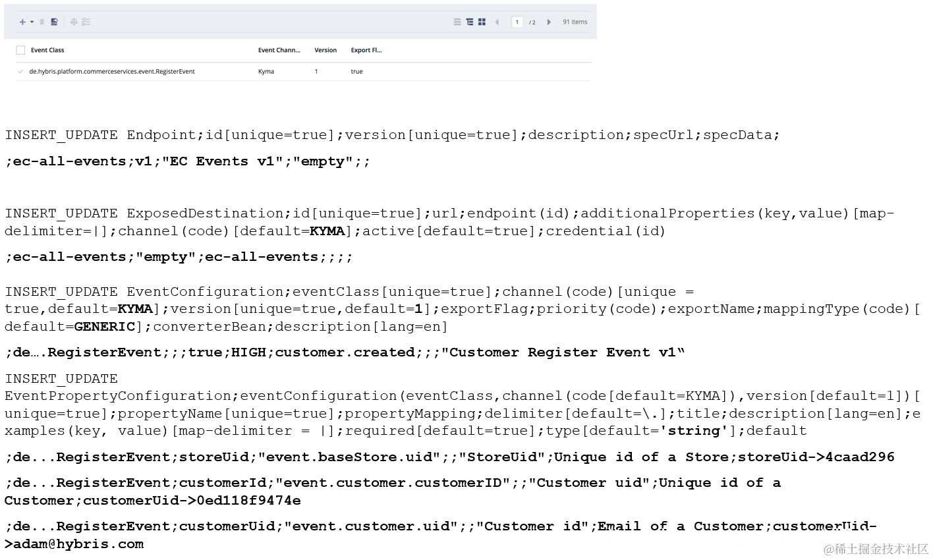Screen dimensions: 933x560
Task: Click the compare scales icon
Action: tap(74, 22)
